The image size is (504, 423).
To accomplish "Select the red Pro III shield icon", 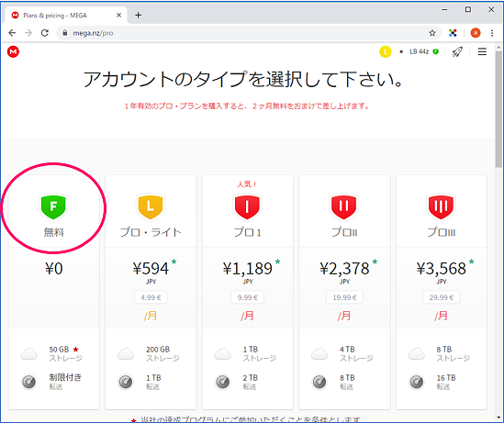I will [441, 206].
